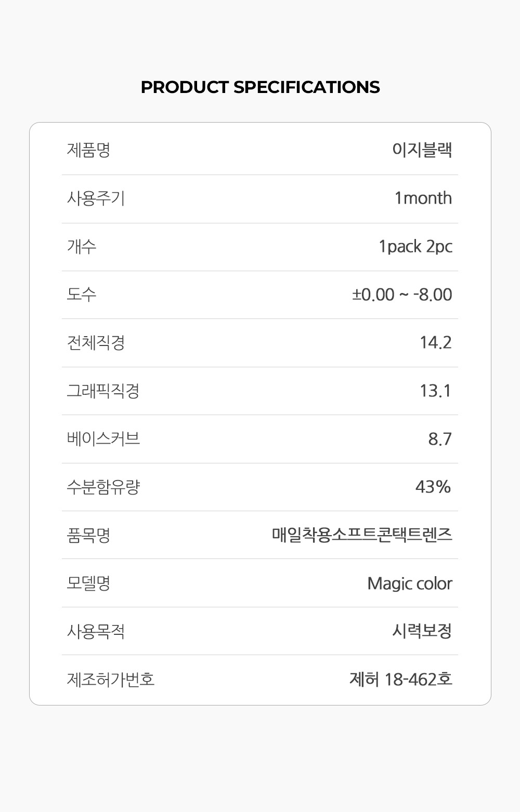The height and width of the screenshot is (812, 520).
Task: Click the 1pack 2pc quantity value
Action: coord(415,246)
